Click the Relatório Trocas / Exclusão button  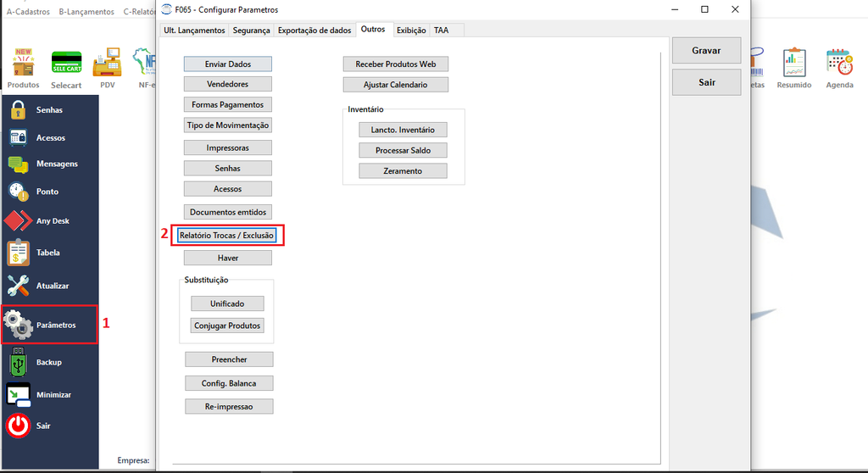pyautogui.click(x=226, y=236)
